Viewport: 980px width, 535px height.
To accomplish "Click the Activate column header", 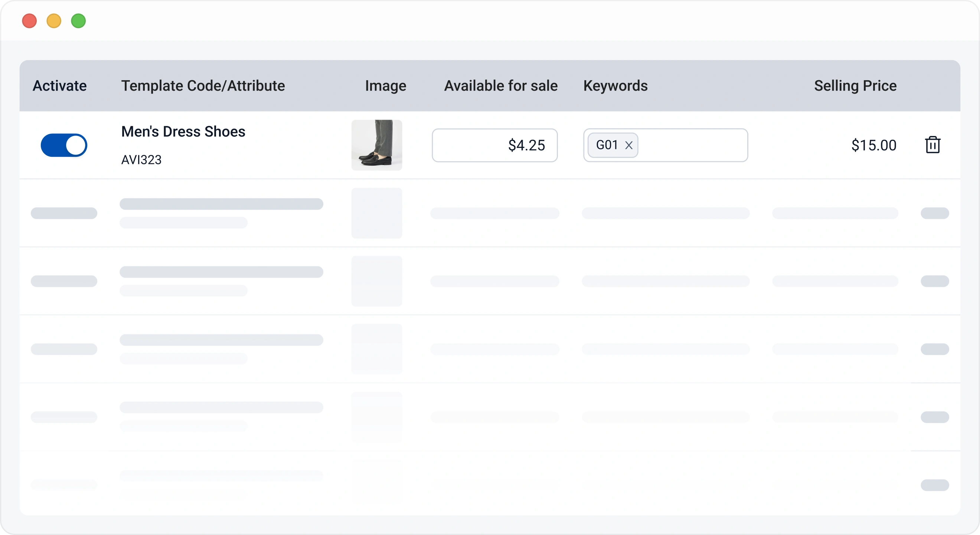I will point(60,86).
